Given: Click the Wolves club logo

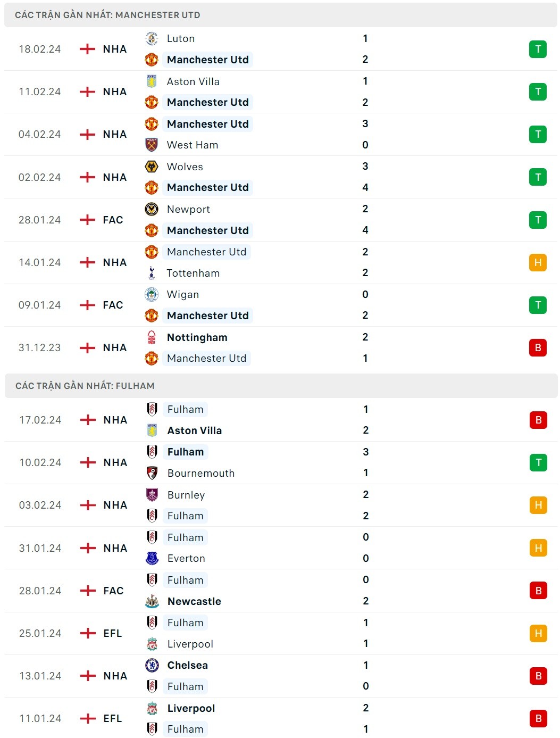Looking at the screenshot, I should (152, 167).
